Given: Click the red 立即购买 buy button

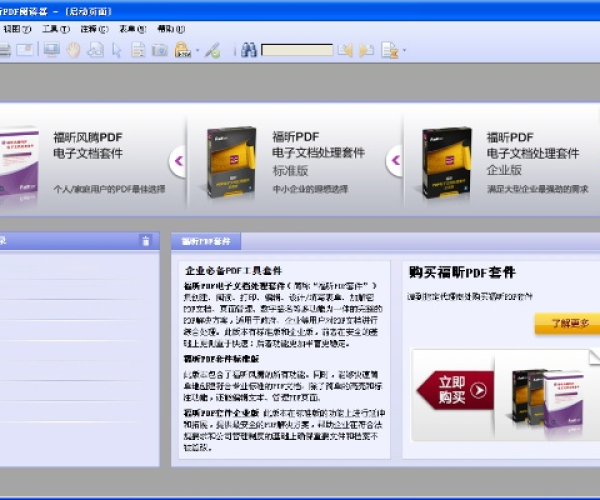Looking at the screenshot, I should [455, 390].
